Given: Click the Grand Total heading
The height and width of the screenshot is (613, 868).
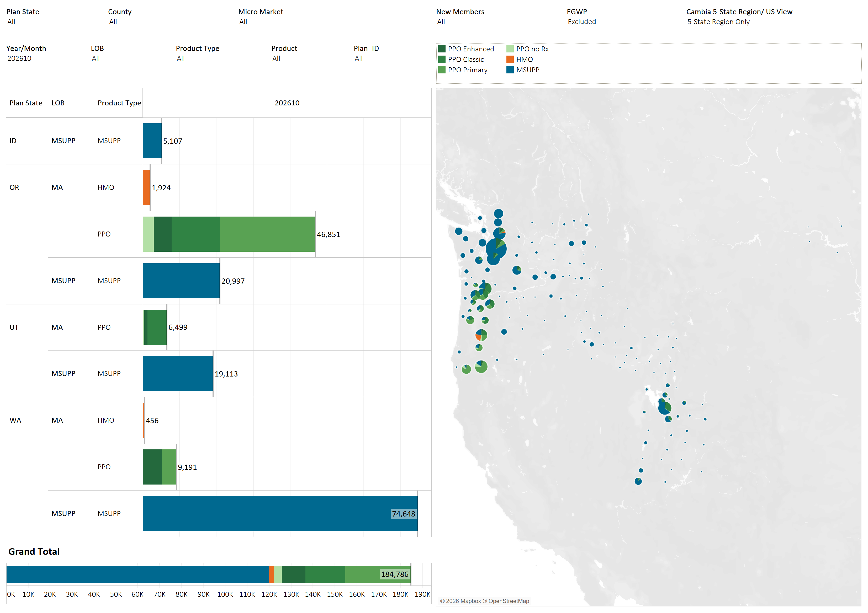Looking at the screenshot, I should [x=34, y=551].
